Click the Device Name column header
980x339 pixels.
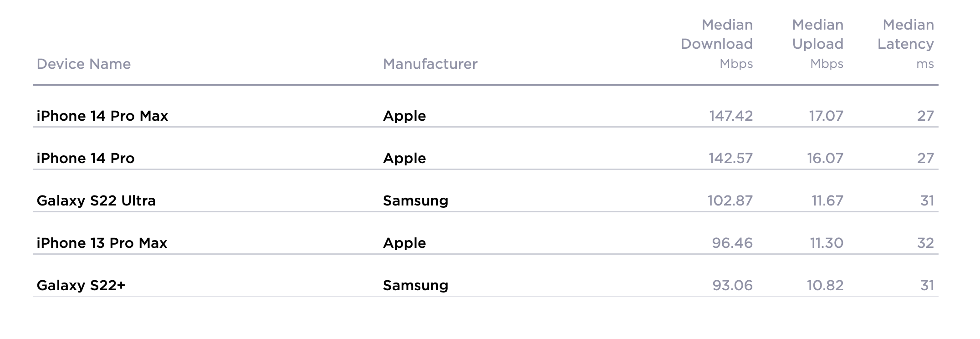(x=83, y=64)
